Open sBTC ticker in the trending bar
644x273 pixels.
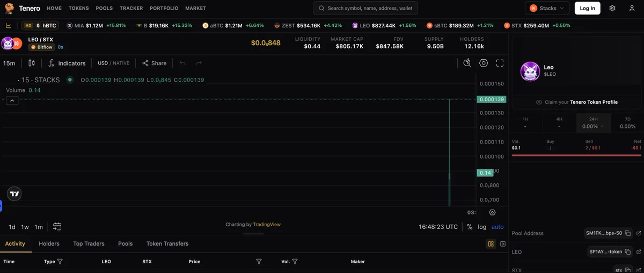[x=459, y=25]
